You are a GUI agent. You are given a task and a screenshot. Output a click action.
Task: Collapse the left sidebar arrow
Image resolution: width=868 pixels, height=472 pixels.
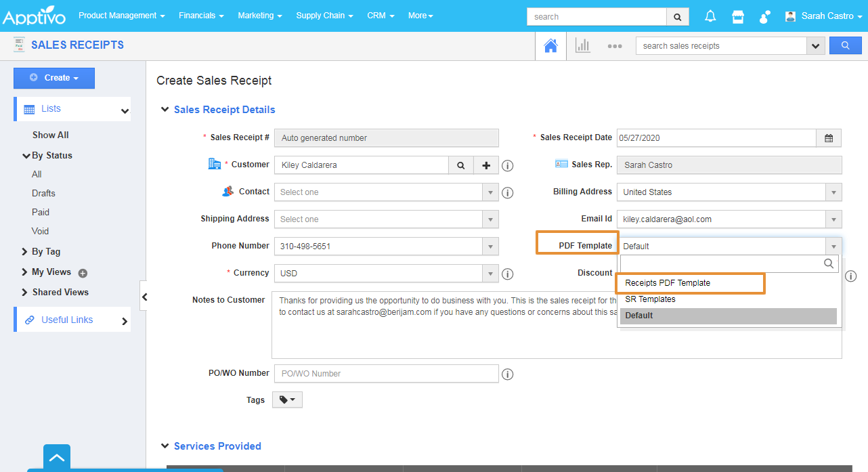pyautogui.click(x=144, y=296)
